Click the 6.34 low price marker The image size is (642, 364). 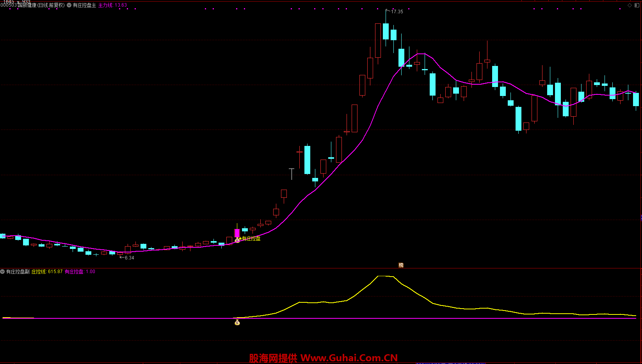129,258
